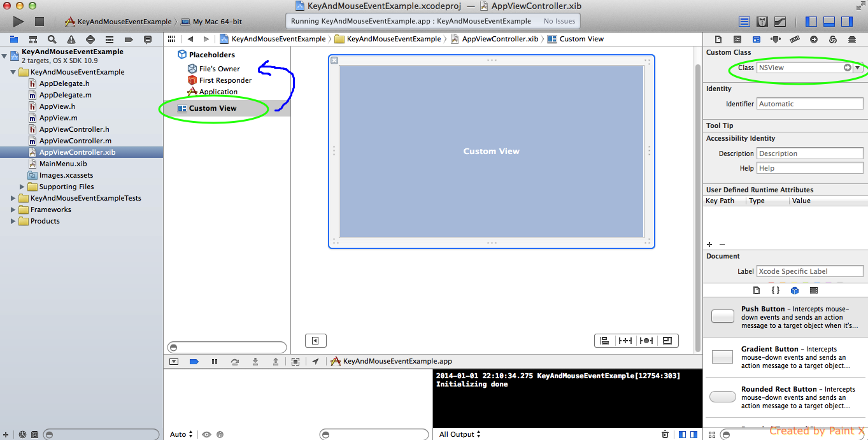The width and height of the screenshot is (868, 440).
Task: Open the Test navigator
Action: tap(90, 39)
